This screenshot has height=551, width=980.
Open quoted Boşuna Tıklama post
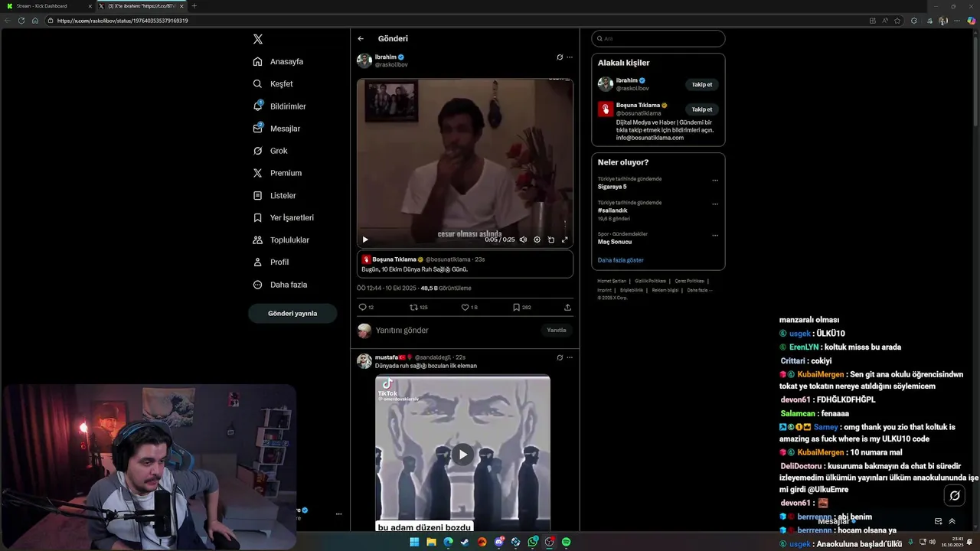(465, 264)
